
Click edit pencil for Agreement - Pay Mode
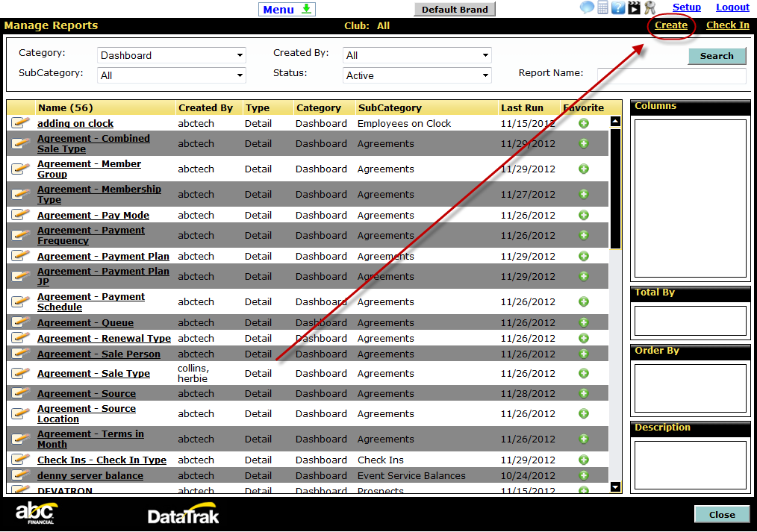click(21, 215)
